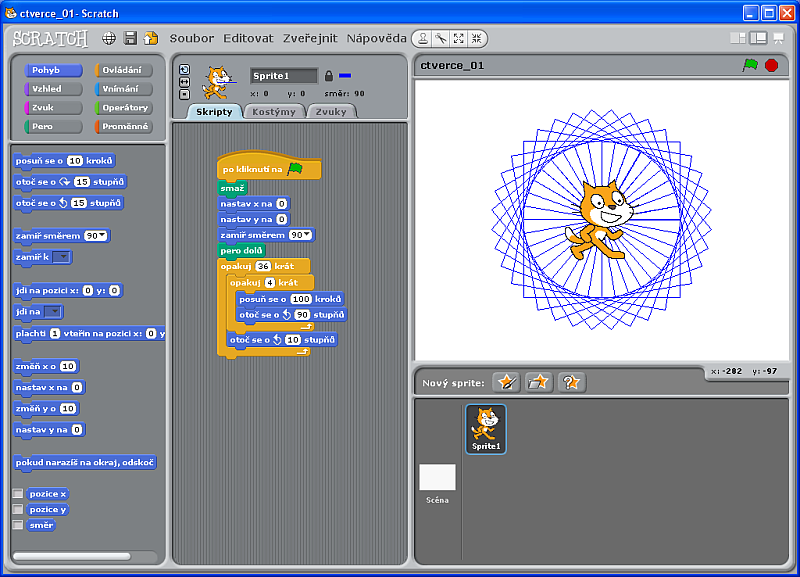Screen dimensions: 800x577
Task: Click the změň x o 10 block
Action: coord(46,366)
